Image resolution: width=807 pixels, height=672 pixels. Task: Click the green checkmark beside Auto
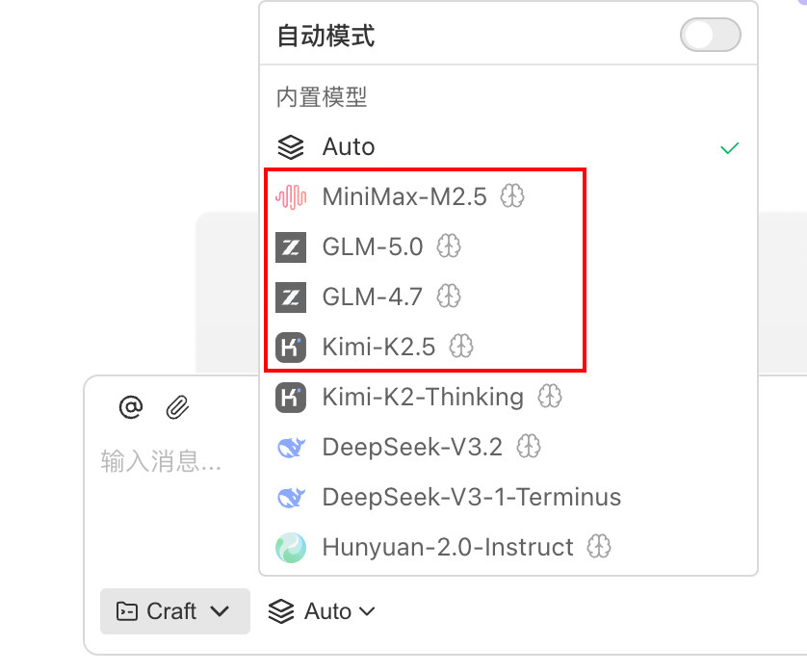(729, 146)
